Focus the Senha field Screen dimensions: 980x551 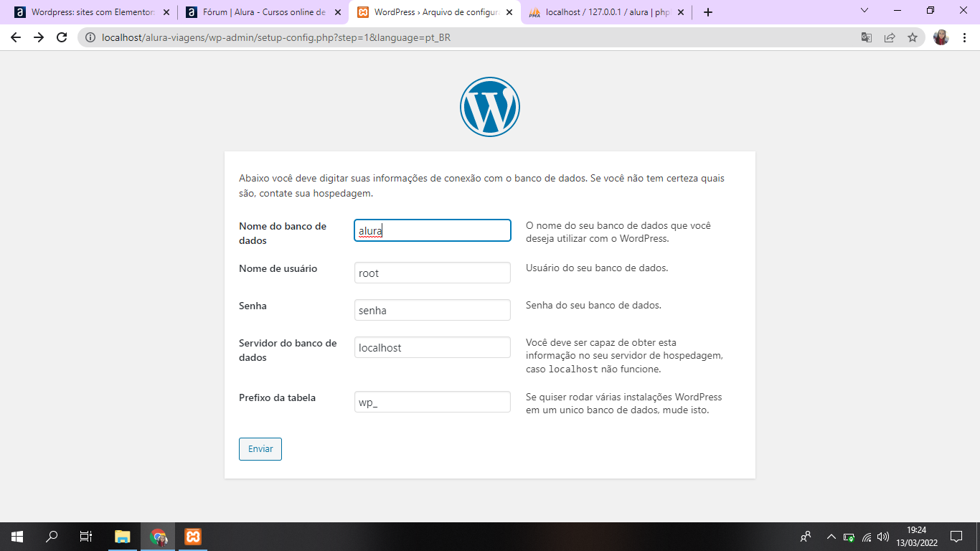coord(433,310)
